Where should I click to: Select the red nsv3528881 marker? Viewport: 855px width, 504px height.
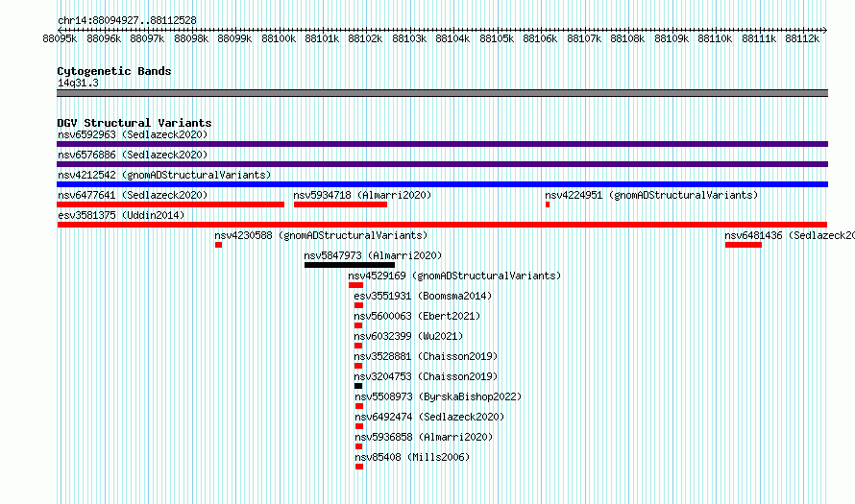coord(358,366)
